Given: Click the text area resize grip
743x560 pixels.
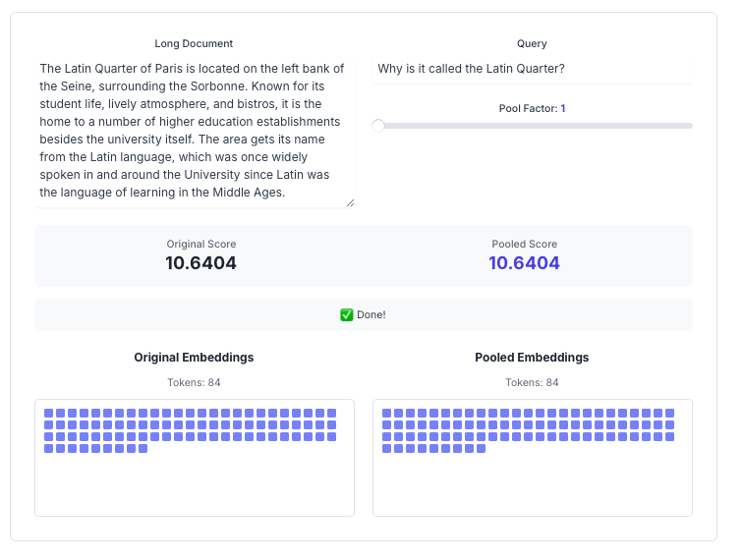Looking at the screenshot, I should coord(350,203).
